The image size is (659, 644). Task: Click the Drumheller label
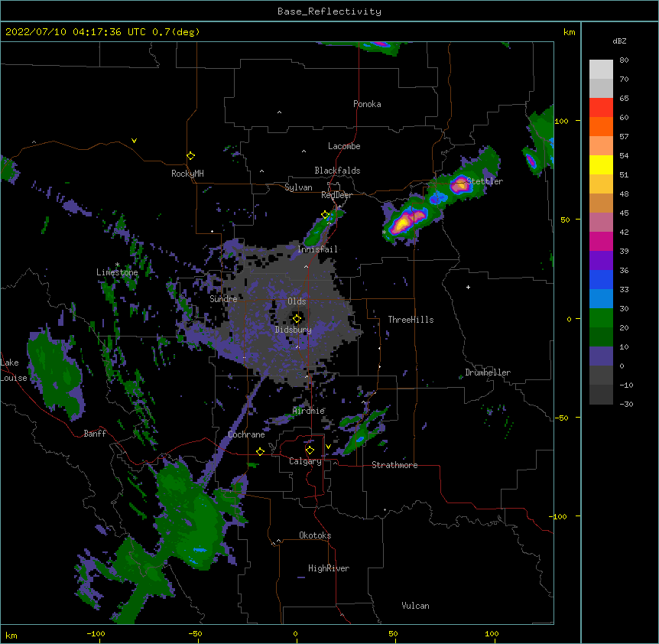point(488,372)
